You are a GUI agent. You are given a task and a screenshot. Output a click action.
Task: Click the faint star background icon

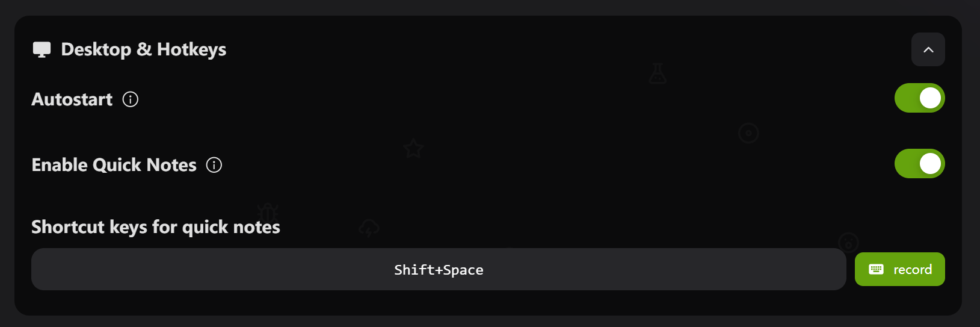click(x=413, y=148)
